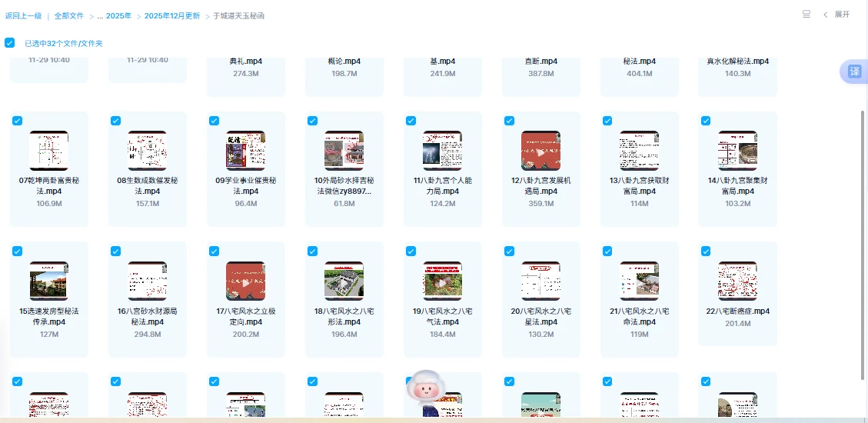868x423 pixels.
Task: Open the 15选速发房型秘法传承.mp4 thumbnail
Action: click(48, 281)
